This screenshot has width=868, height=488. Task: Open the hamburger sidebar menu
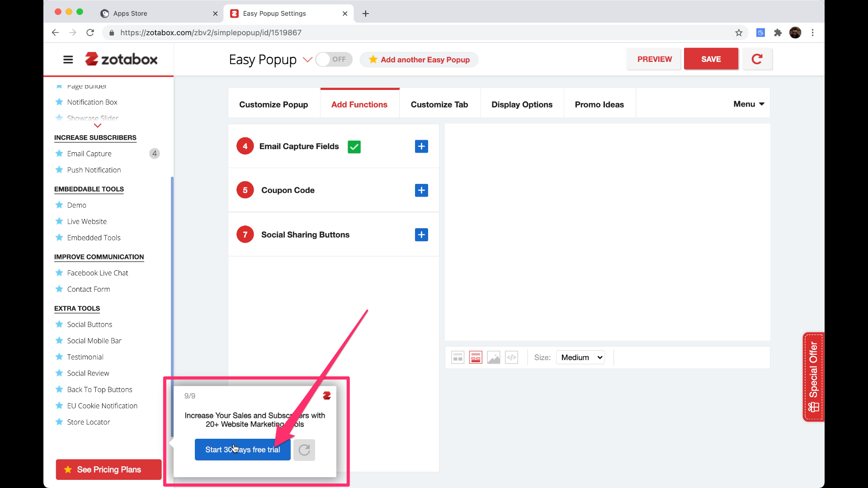point(68,59)
